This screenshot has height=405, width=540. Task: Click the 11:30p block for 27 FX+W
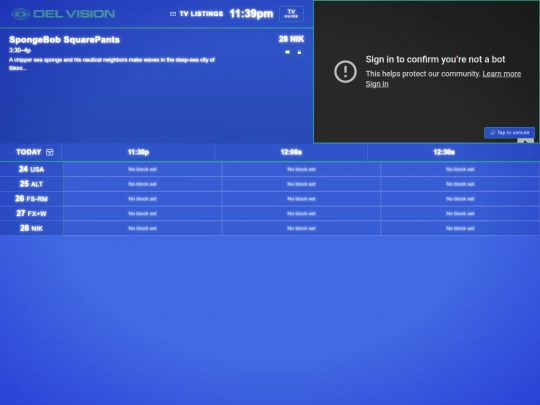tap(143, 214)
